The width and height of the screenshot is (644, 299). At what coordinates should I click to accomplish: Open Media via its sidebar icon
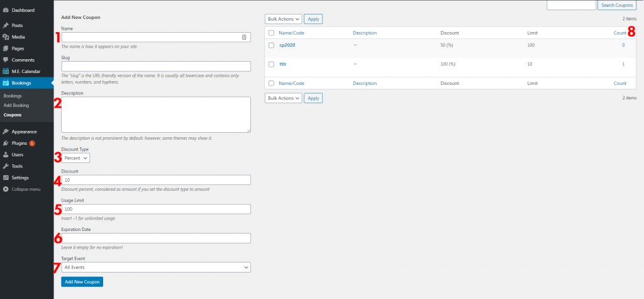tap(6, 37)
